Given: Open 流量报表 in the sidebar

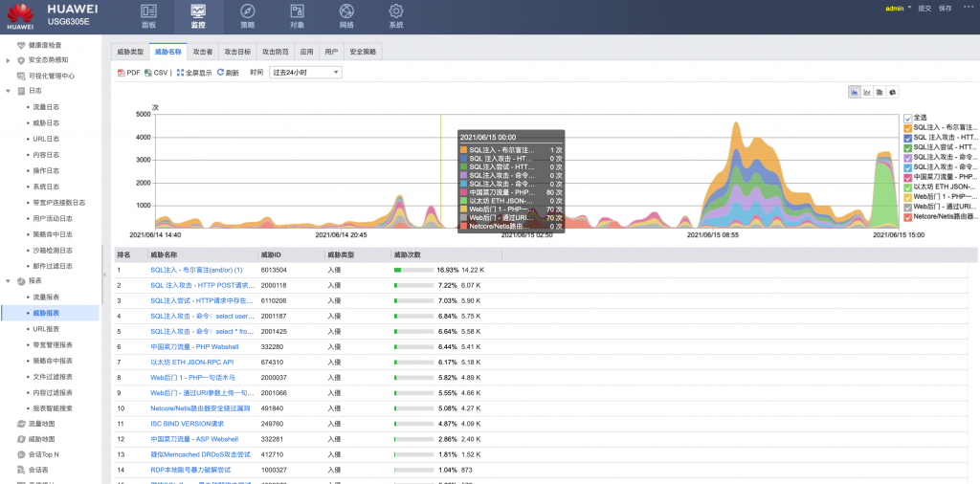Looking at the screenshot, I should pyautogui.click(x=46, y=297).
